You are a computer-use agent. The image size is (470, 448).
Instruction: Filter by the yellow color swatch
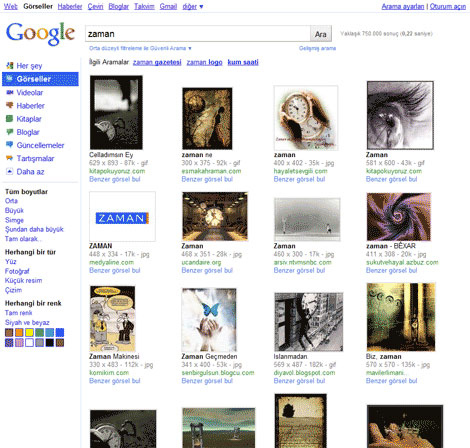[29, 332]
